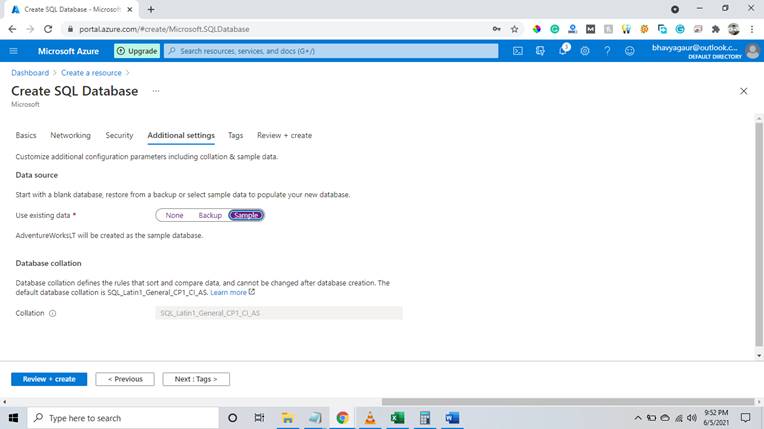This screenshot has width=764, height=429.
Task: Open the Windows Start menu
Action: (x=13, y=418)
